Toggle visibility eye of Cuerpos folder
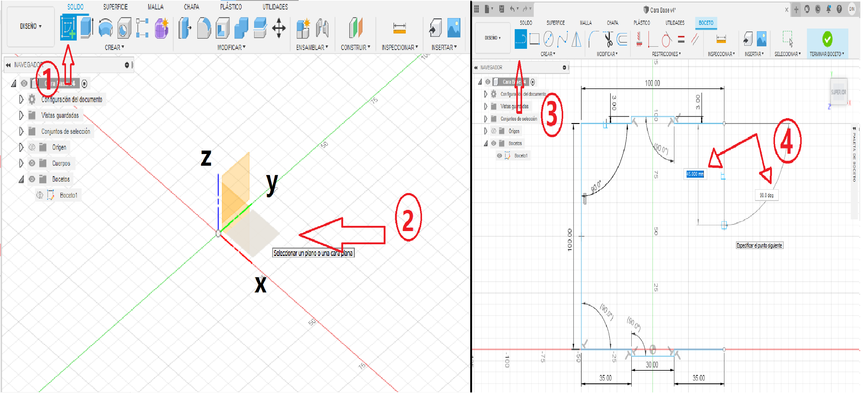Screen dimensions: 868x394 click(x=32, y=164)
